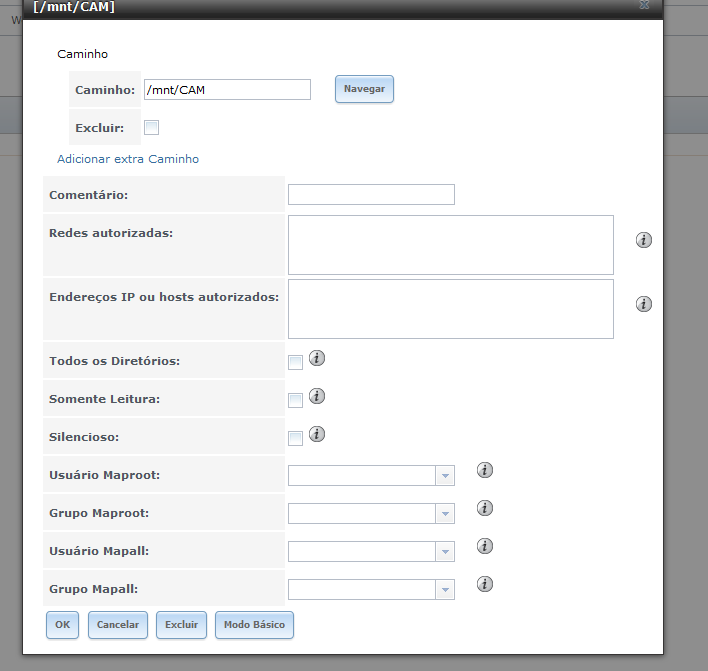Click the bottom Excluir button
The image size is (708, 671).
pos(182,625)
